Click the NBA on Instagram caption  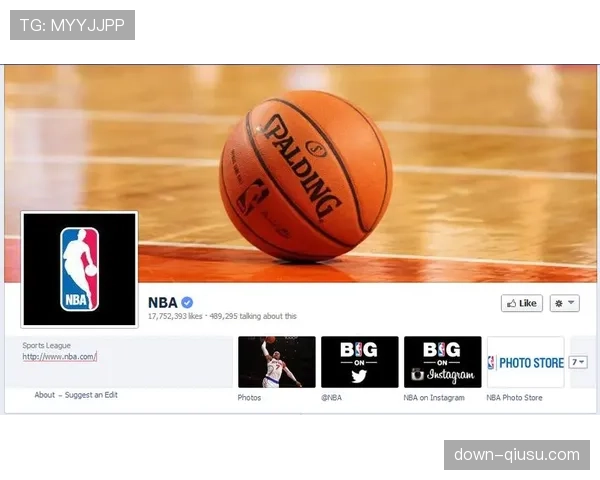[434, 398]
